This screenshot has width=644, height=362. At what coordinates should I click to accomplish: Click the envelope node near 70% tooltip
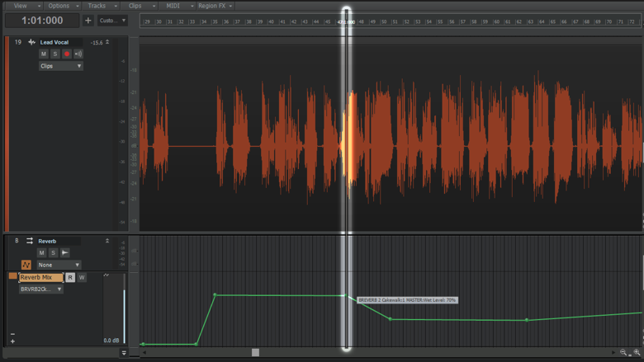pos(346,295)
